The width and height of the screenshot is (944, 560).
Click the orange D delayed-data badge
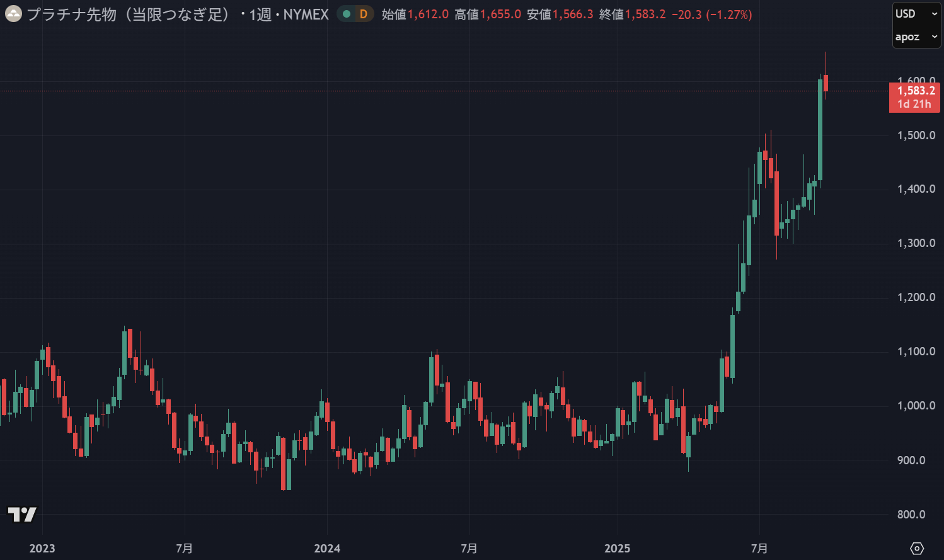point(363,14)
